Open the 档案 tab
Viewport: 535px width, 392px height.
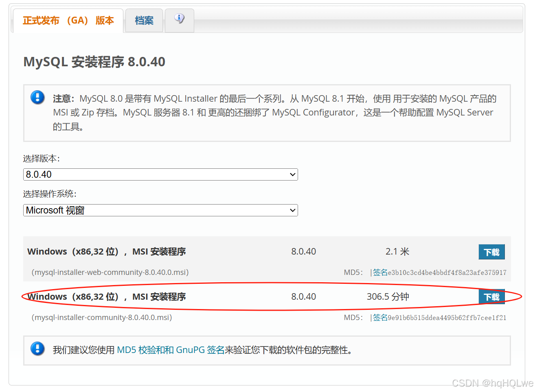[144, 21]
